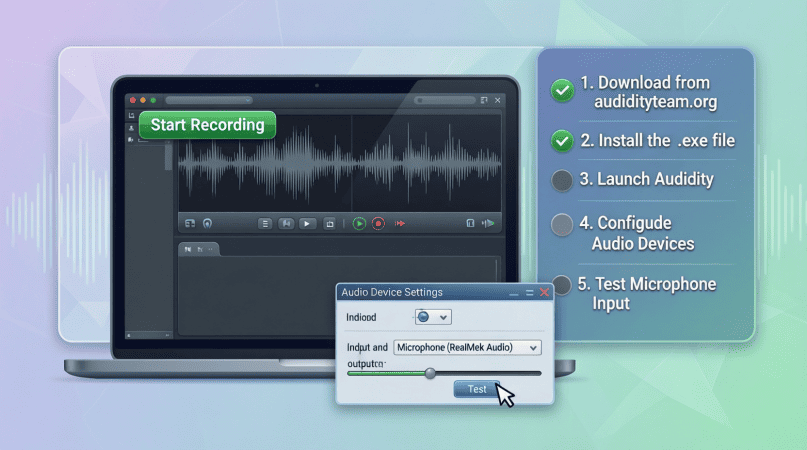The width and height of the screenshot is (807, 450).
Task: Click the loop icon in transport bar
Action: pyautogui.click(x=330, y=224)
